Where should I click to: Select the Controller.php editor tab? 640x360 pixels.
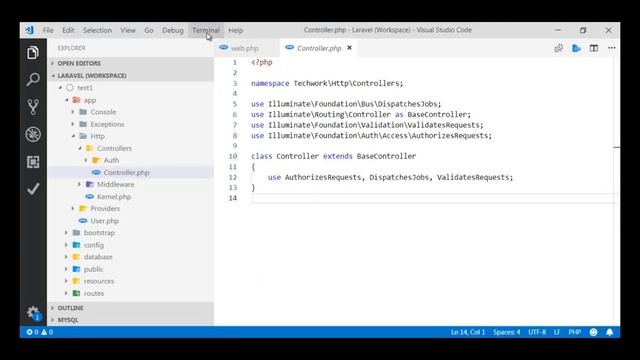coord(319,48)
